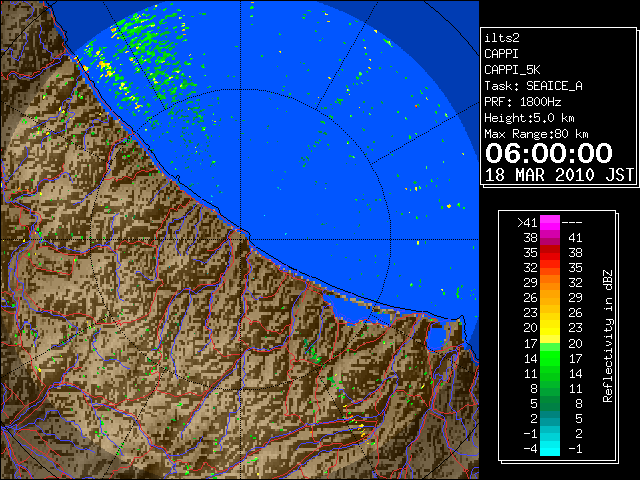The image size is (640, 480).
Task: Pick the cyan -4 dBZ legend color
Action: (x=550, y=448)
